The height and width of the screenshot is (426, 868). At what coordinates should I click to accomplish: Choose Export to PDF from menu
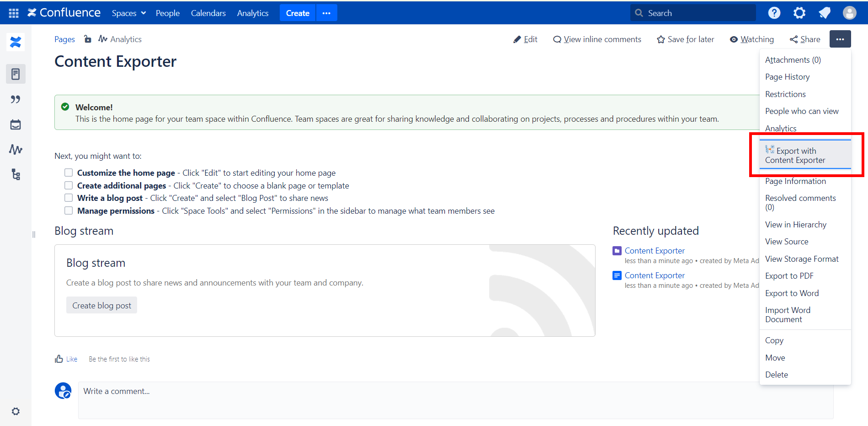pyautogui.click(x=789, y=276)
